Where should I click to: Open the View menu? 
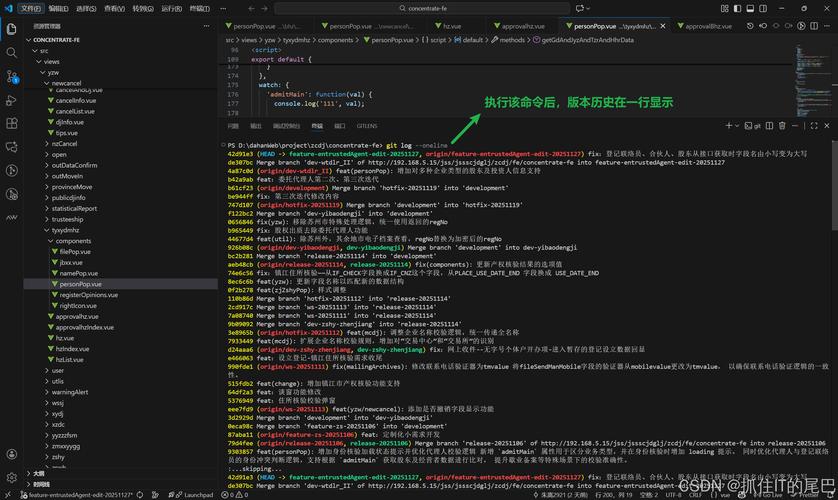click(114, 9)
